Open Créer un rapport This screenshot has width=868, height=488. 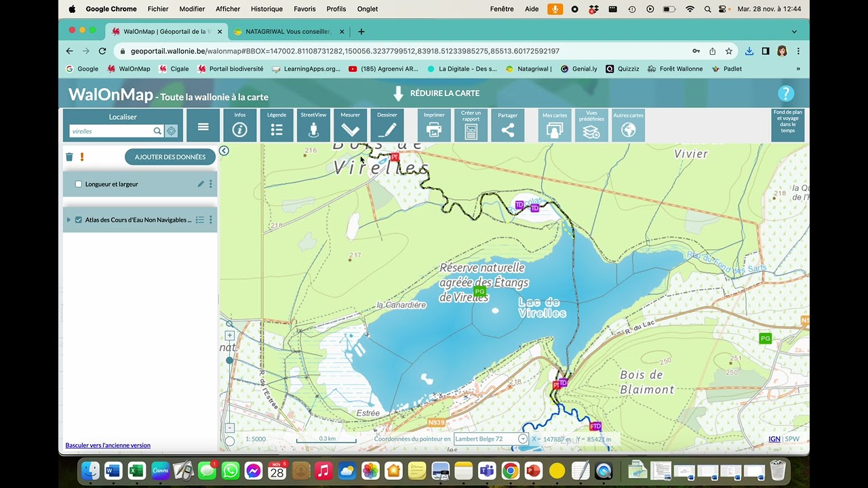click(x=471, y=125)
